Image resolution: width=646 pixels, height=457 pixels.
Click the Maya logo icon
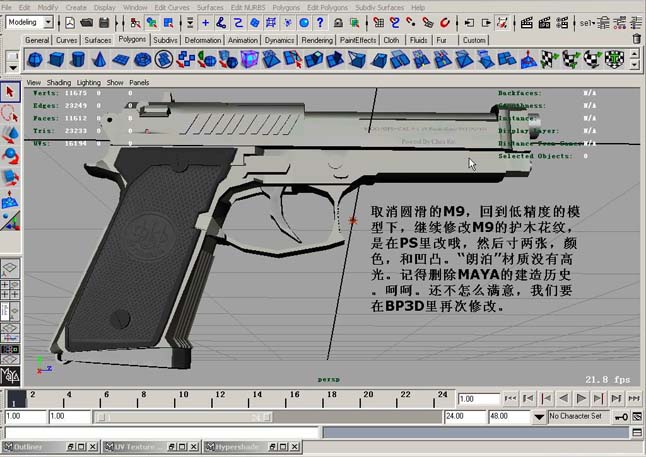click(x=10, y=376)
